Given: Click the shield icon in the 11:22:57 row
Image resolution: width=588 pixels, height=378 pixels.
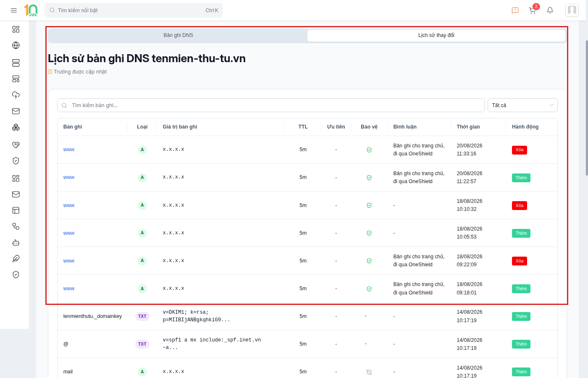Looking at the screenshot, I should tap(369, 178).
